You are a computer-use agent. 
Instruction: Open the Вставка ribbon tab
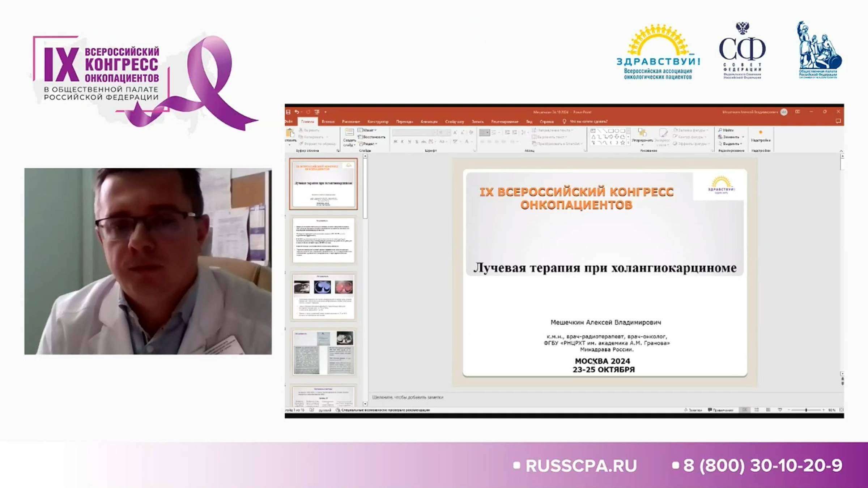328,122
